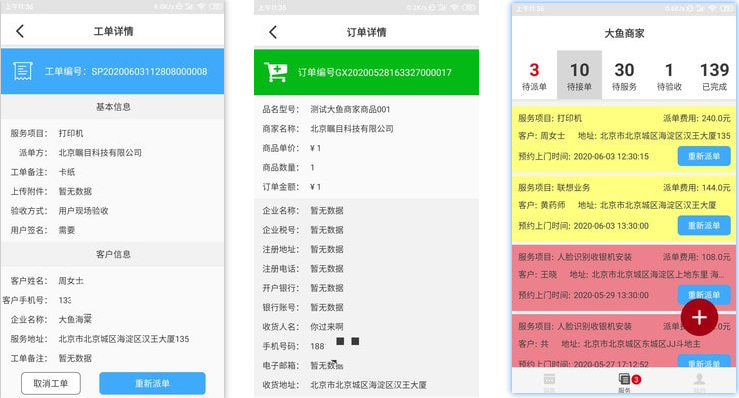Screen dimensions: 739x398
Task: Tap 收货地址 value 北京市北京城区海淀区汉王大厦
Action: click(369, 385)
